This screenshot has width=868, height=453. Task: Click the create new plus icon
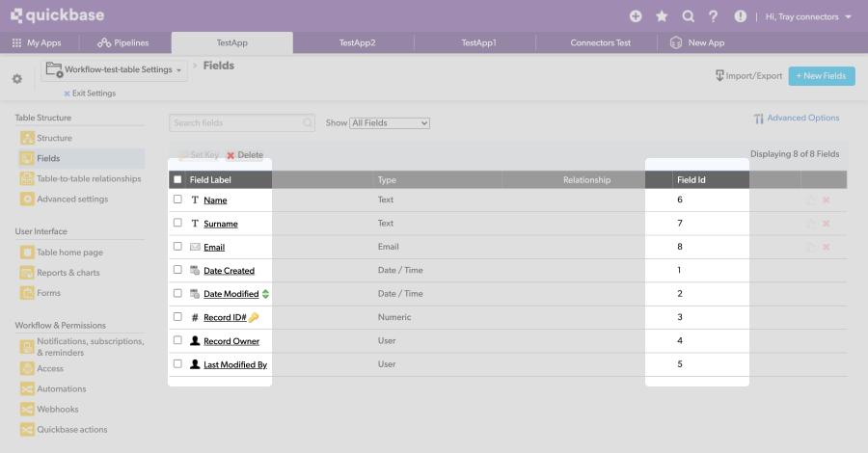[636, 16]
